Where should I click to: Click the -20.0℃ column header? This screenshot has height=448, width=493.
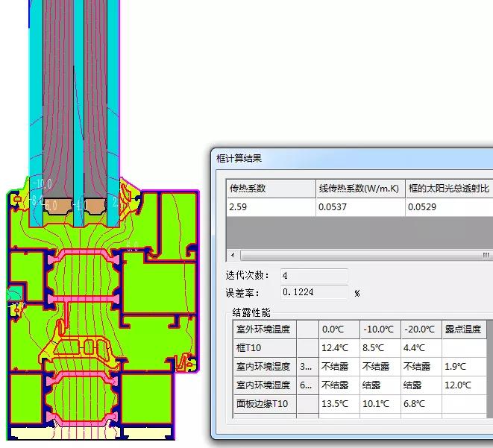point(421,329)
